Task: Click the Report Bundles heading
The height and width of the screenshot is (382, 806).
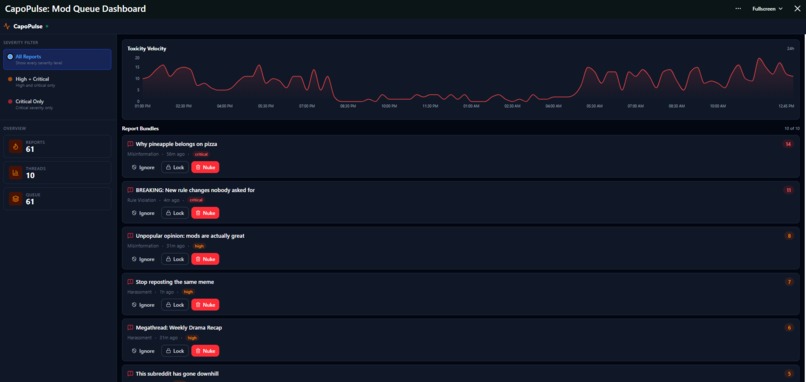Action: tap(140, 128)
